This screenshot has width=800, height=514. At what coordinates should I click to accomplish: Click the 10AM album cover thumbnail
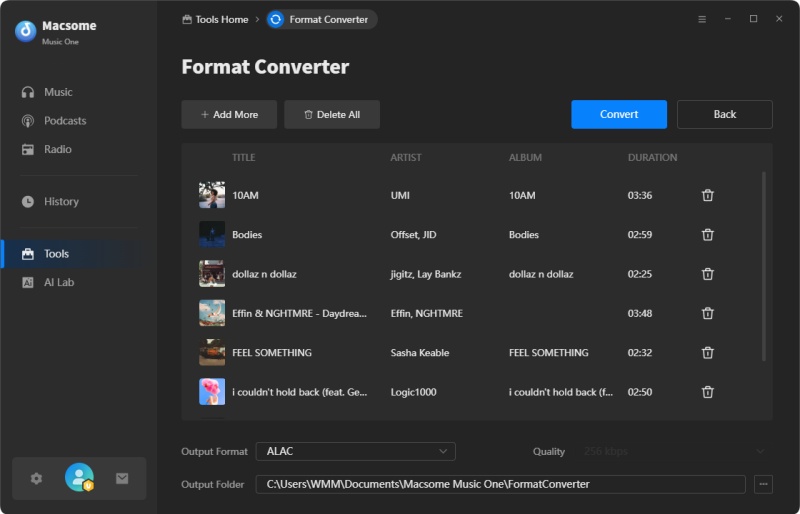(212, 195)
